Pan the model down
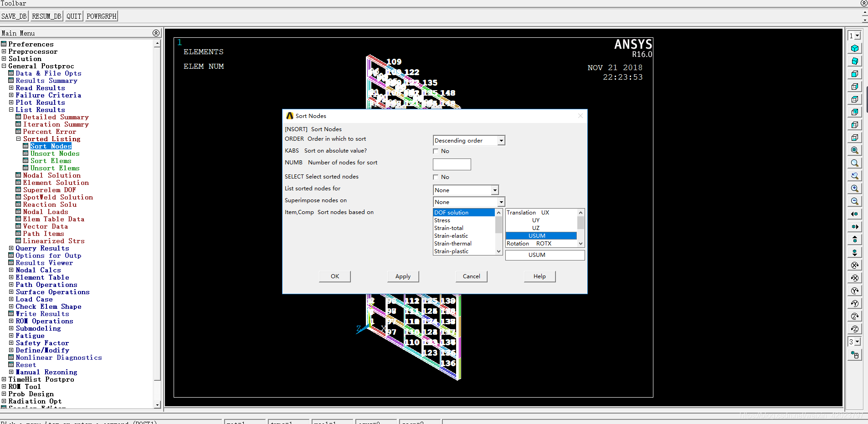This screenshot has width=868, height=424. pyautogui.click(x=855, y=252)
